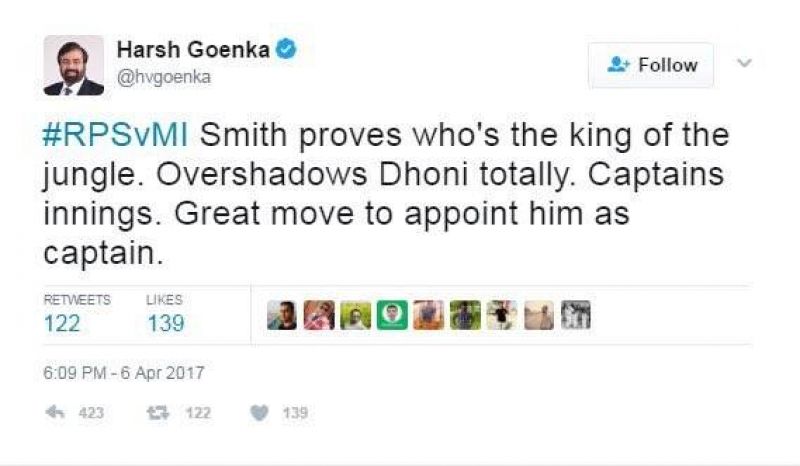Open the second liker avatar with pink tones

[x=319, y=316]
